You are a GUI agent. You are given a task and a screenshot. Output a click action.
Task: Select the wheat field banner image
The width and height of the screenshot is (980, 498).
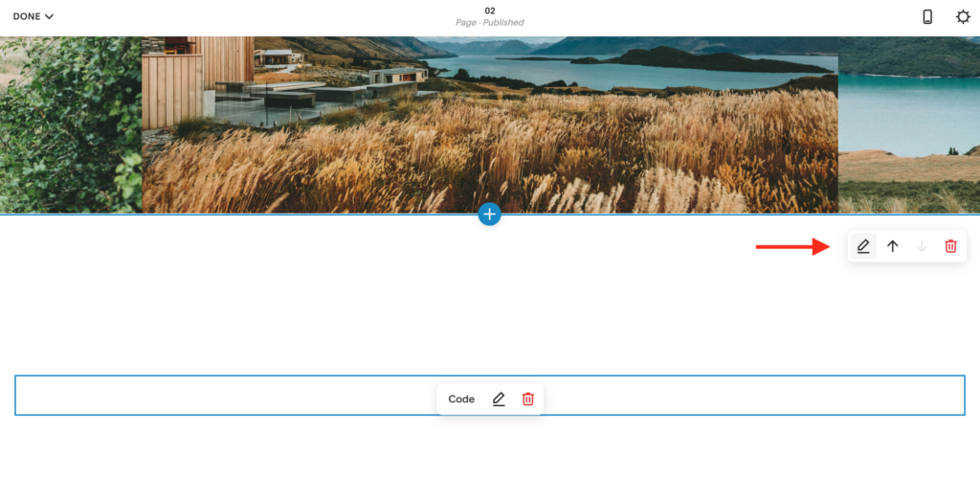tap(489, 124)
